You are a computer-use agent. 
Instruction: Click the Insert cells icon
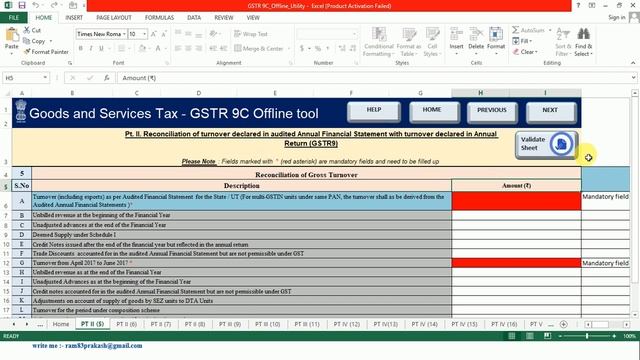coord(456,34)
